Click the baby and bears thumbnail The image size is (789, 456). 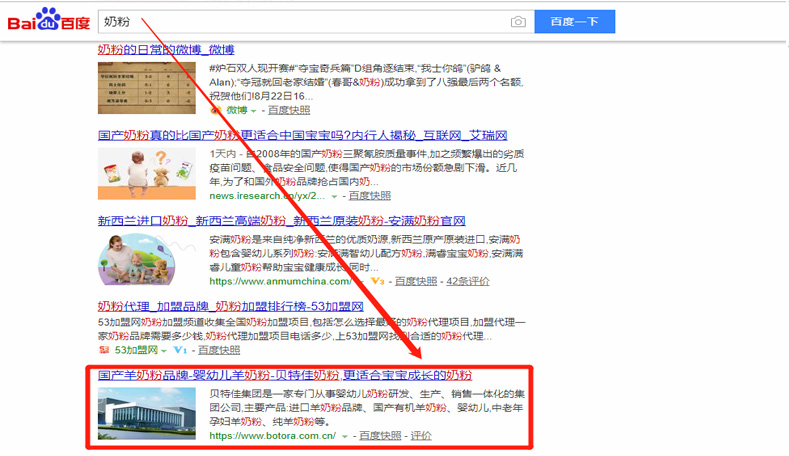pos(146,174)
